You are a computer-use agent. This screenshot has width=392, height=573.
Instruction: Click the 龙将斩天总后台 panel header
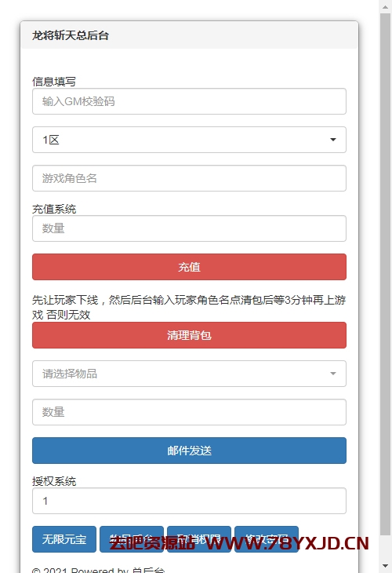tap(189, 35)
